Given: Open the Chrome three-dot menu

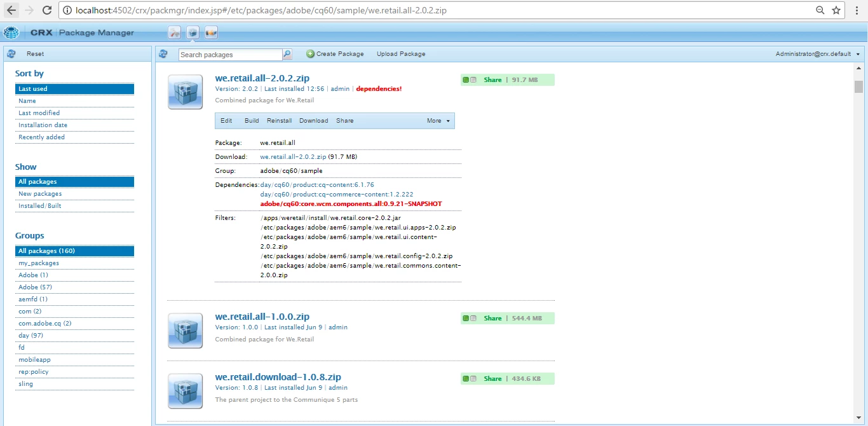Looking at the screenshot, I should [858, 10].
